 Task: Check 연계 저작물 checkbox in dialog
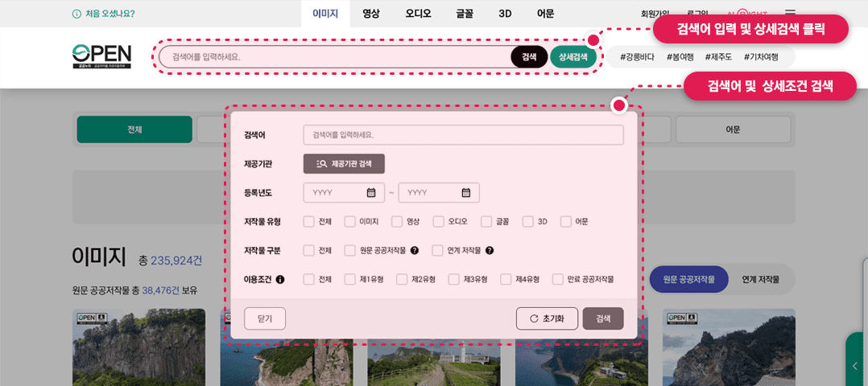coord(438,251)
